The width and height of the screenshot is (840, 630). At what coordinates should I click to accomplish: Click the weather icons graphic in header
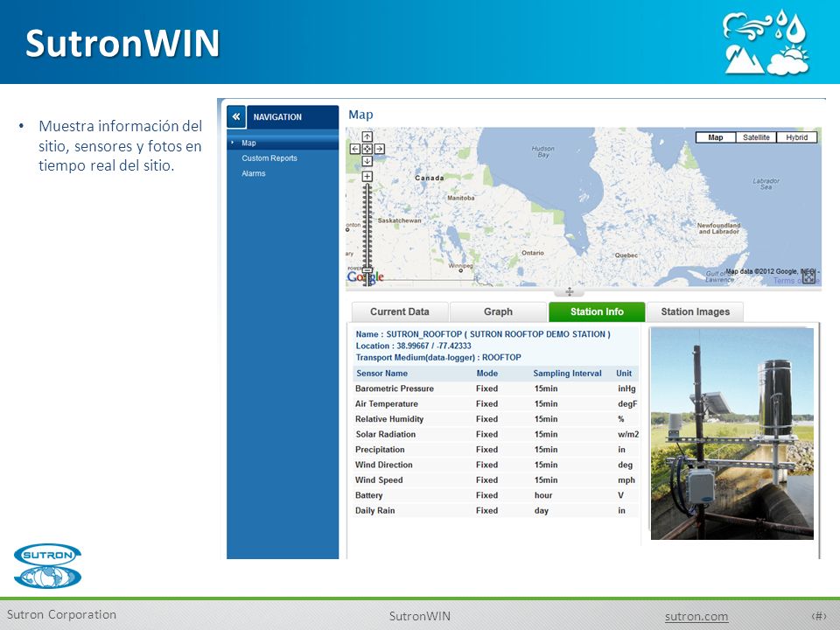(766, 42)
